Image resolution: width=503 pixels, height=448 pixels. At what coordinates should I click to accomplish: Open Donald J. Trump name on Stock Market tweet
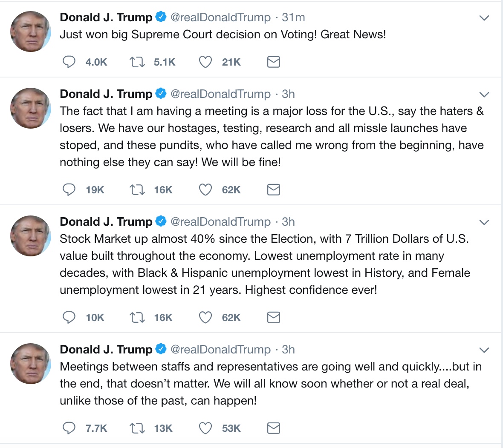pos(106,222)
